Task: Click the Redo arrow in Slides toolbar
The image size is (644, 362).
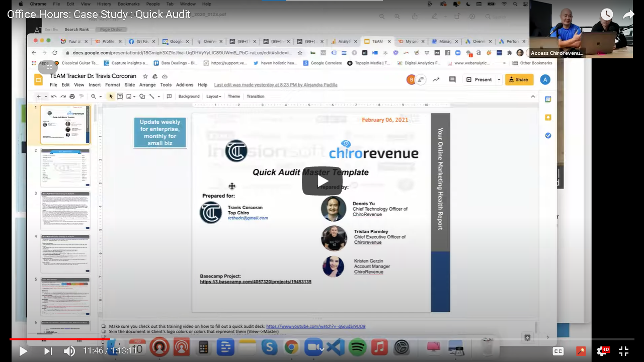Action: coord(63,96)
